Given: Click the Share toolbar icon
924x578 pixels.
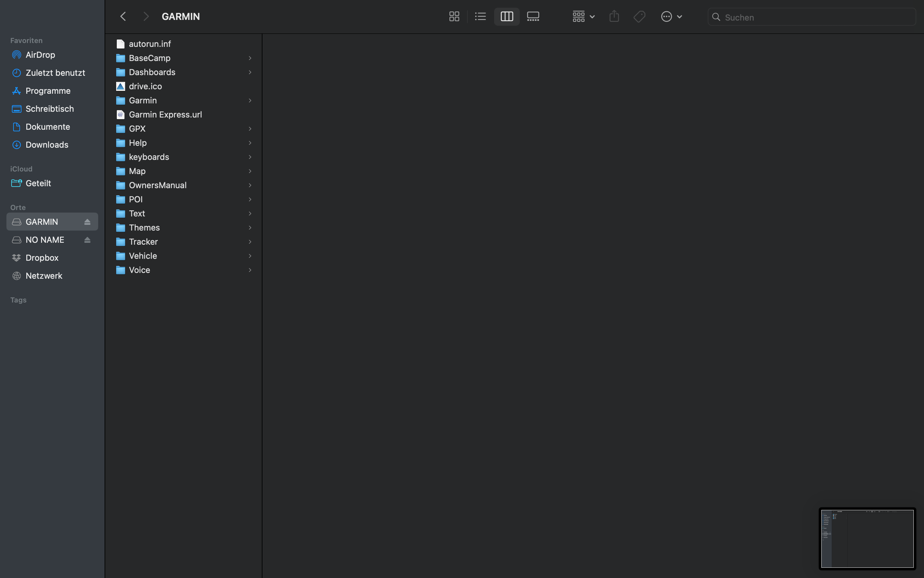Looking at the screenshot, I should click(x=614, y=16).
